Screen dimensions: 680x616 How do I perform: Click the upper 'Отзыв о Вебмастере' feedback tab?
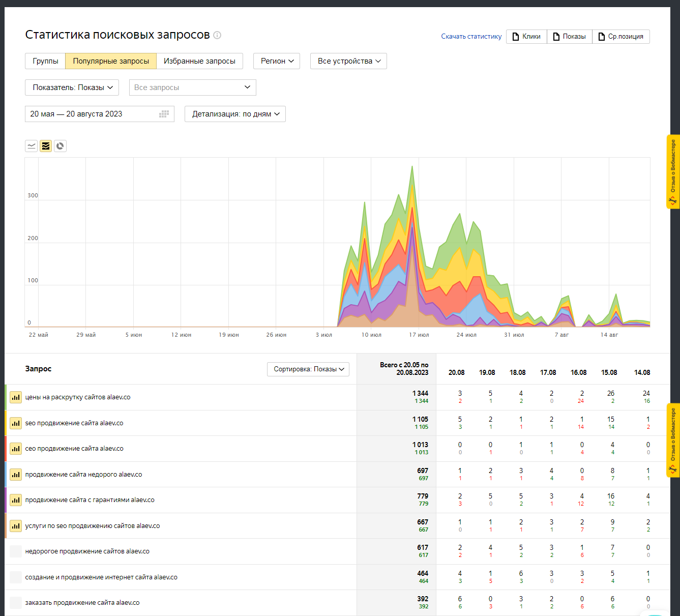[x=673, y=172]
